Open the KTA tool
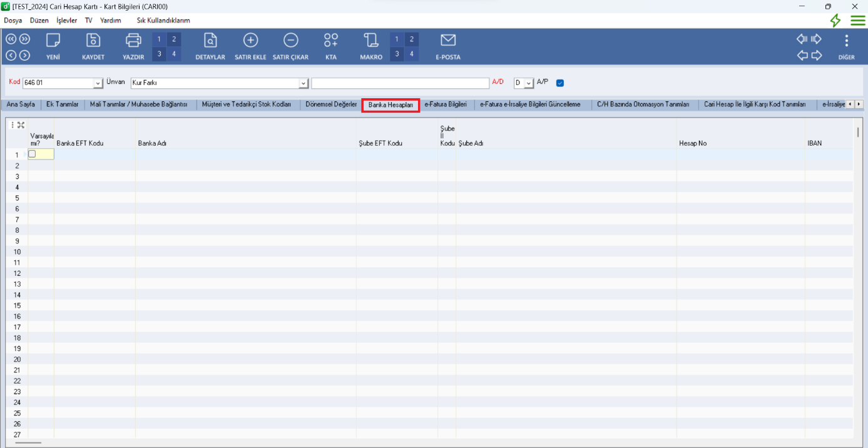 (x=331, y=41)
